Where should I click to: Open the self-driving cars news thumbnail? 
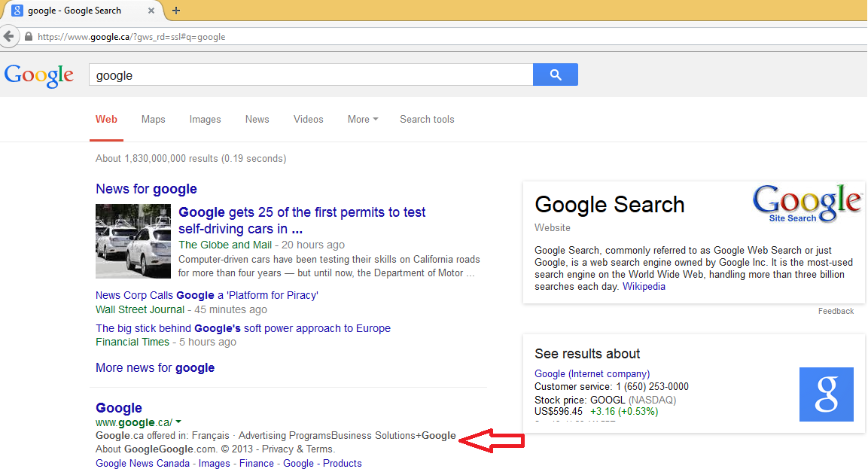click(132, 241)
